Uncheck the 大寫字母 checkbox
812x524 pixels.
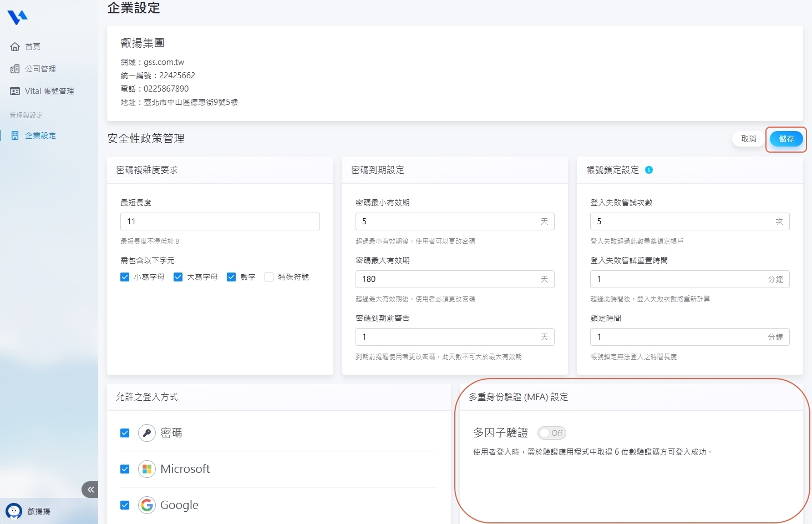(178, 277)
